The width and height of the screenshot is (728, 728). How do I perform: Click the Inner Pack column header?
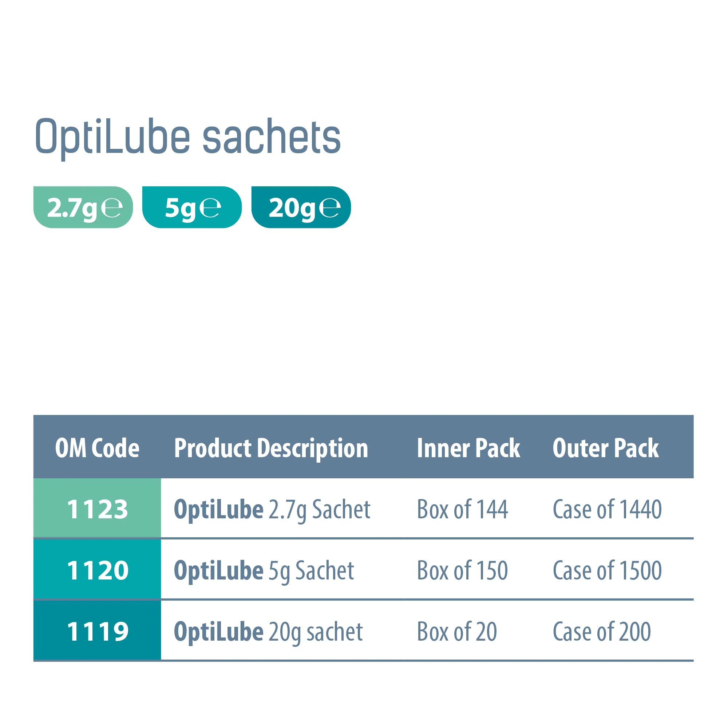point(468,448)
